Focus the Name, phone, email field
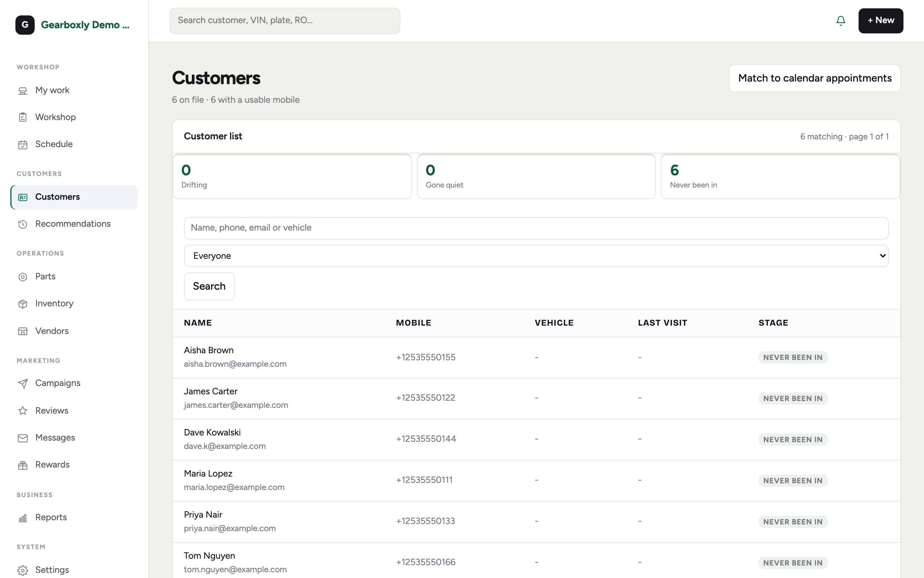The height and width of the screenshot is (578, 924). coord(536,228)
